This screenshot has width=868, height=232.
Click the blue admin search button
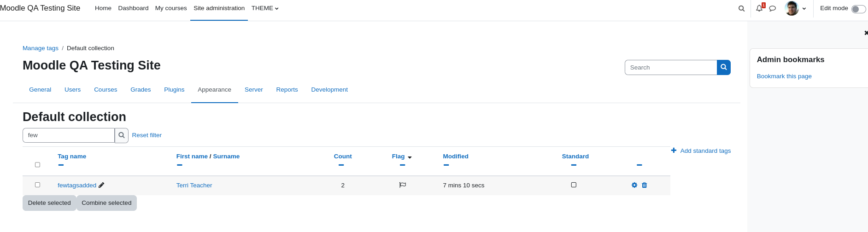tap(724, 67)
